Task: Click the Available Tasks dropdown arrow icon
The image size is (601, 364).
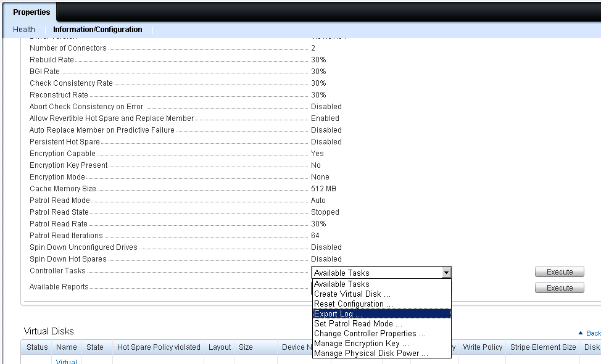Action: [446, 272]
